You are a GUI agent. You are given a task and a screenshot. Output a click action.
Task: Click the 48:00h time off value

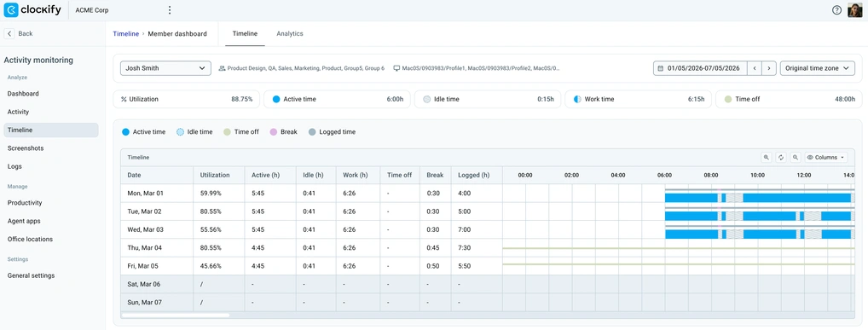pyautogui.click(x=845, y=99)
